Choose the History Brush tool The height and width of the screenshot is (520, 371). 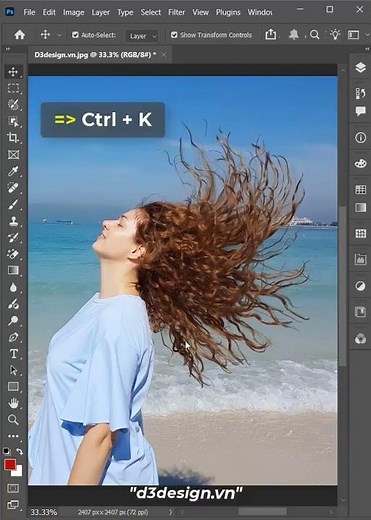click(13, 237)
